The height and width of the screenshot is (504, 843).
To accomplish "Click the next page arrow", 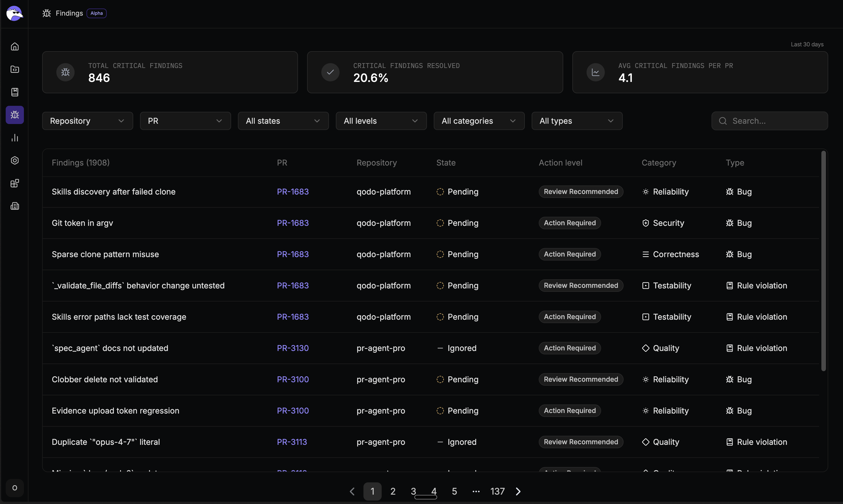I will (518, 491).
